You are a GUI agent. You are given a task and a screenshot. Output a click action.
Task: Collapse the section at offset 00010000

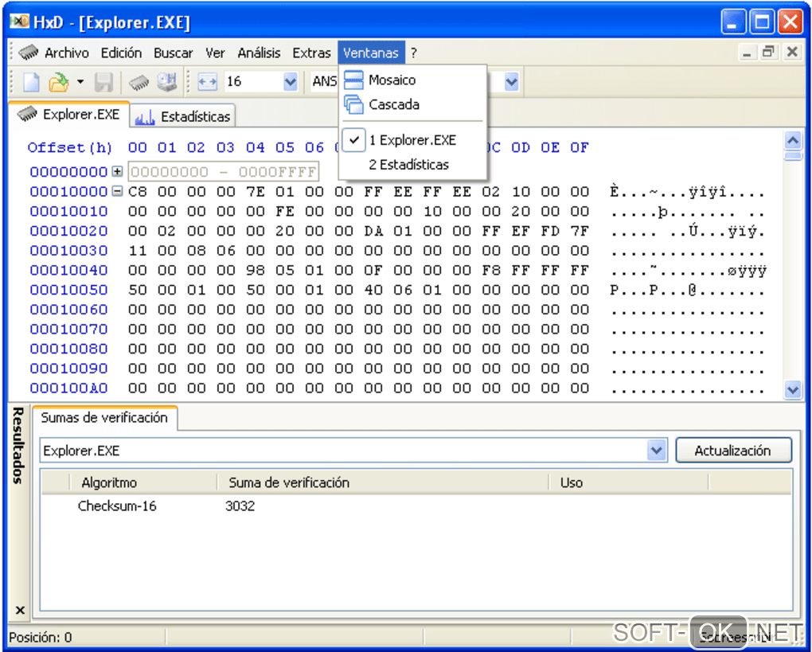click(x=118, y=191)
